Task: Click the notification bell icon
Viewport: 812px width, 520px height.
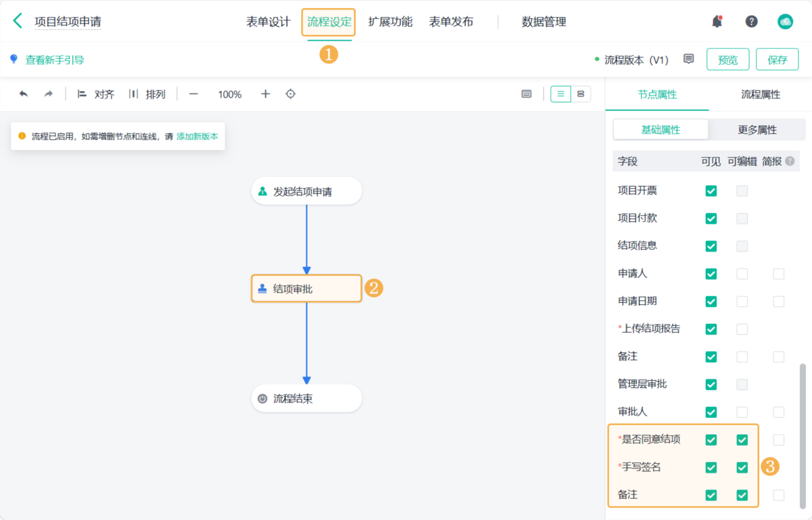Action: [717, 21]
